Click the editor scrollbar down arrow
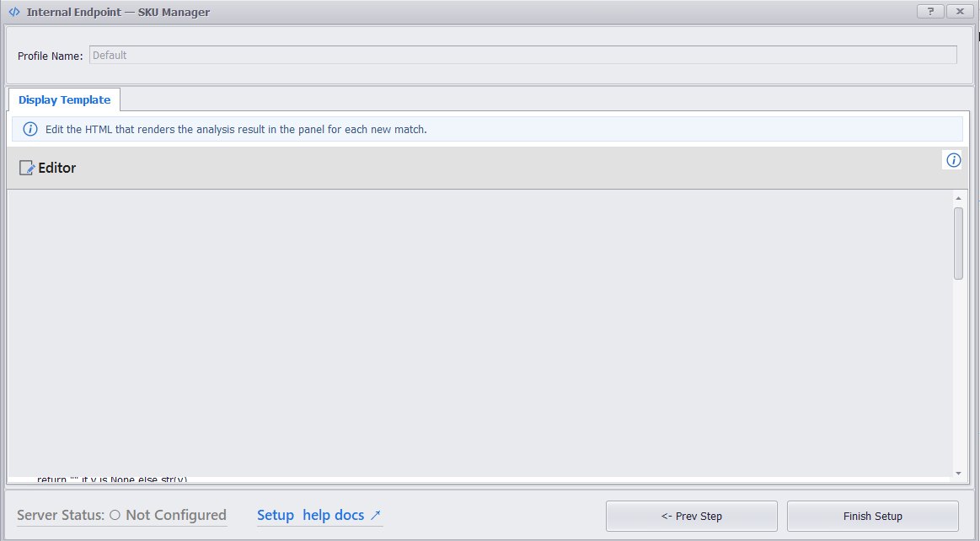 coord(958,474)
